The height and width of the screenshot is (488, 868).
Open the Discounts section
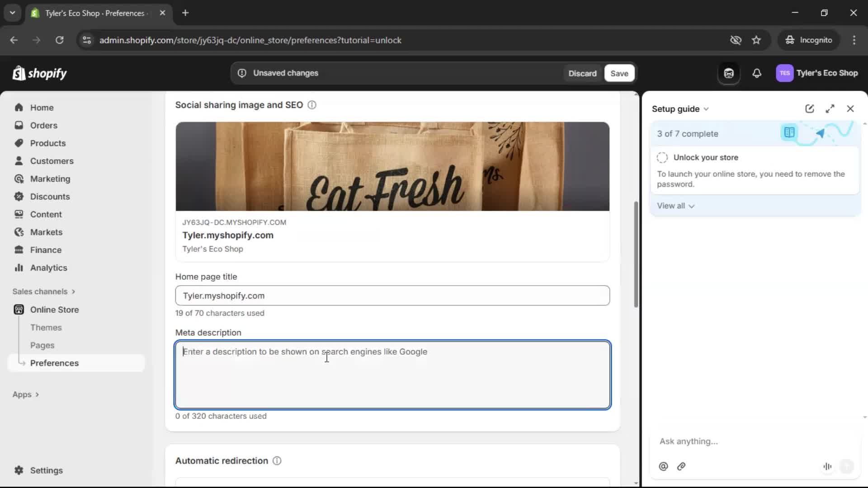(50, 197)
